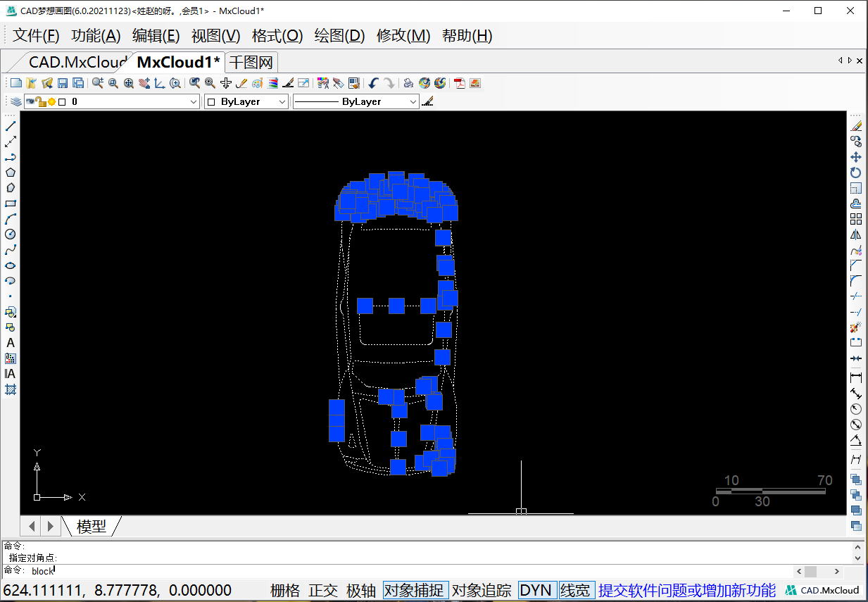The image size is (868, 602).
Task: Select the Polyline tool
Action: pos(11,157)
